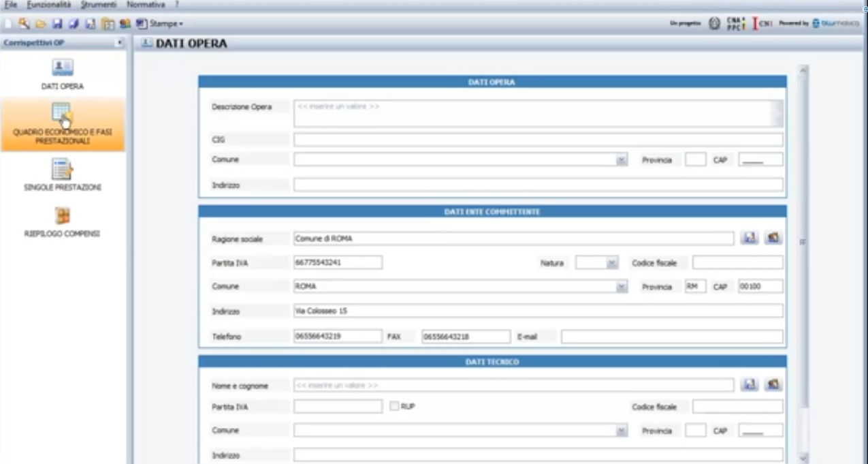The width and height of the screenshot is (868, 464).
Task: Open the Stampe dropdown in toolbar
Action: tap(160, 23)
